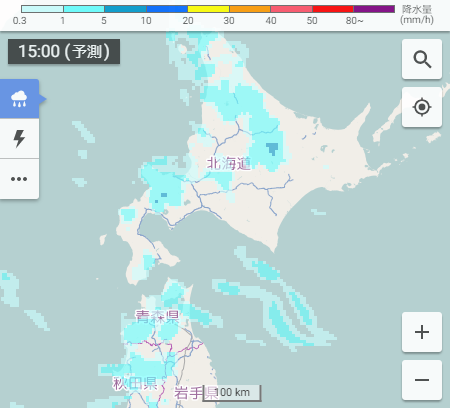Click the 青森県 prefecture label
This screenshot has height=408, width=450.
pyautogui.click(x=157, y=316)
